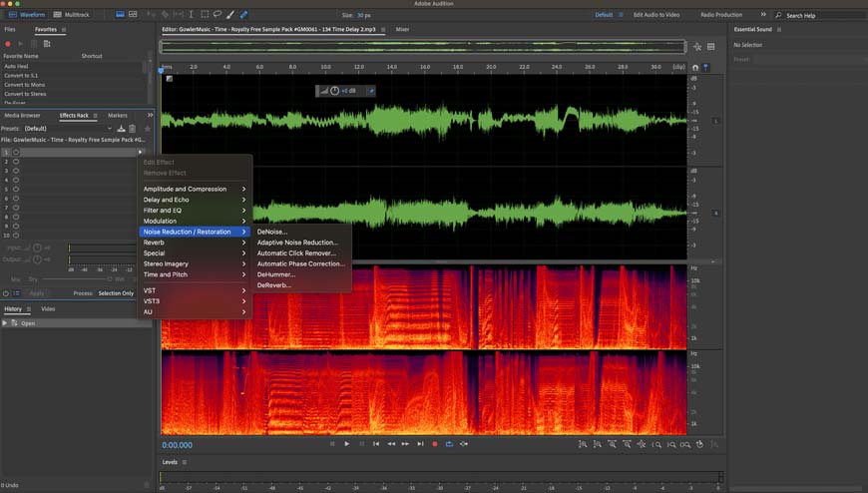Viewport: 868px width, 493px height.
Task: Toggle power for effect slot 5
Action: [16, 189]
